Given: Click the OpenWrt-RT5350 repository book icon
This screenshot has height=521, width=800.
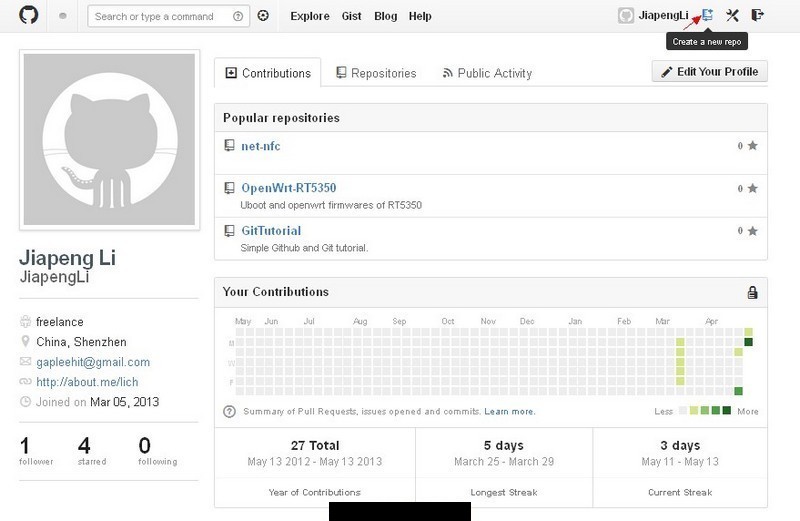Looking at the screenshot, I should (230, 188).
